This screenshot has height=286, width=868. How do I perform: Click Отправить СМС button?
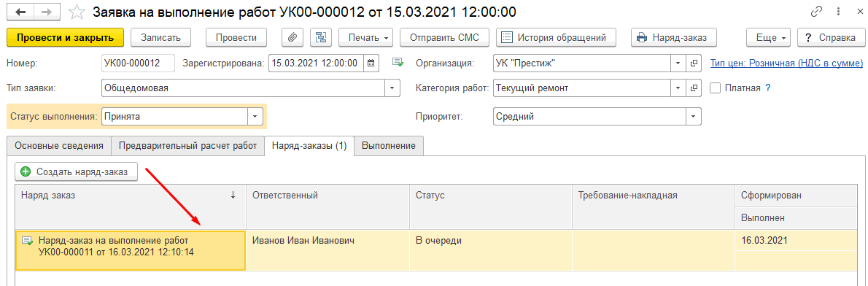445,38
